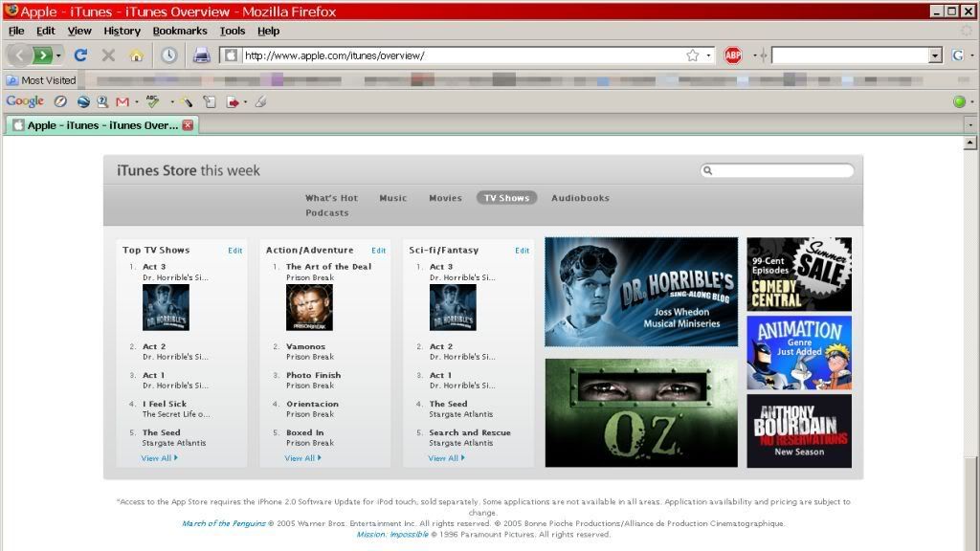
Task: Switch to the Movies tab
Action: (446, 198)
